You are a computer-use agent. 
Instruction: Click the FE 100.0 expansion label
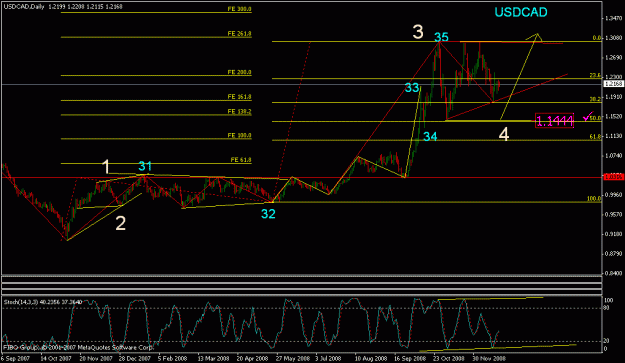tap(239, 135)
